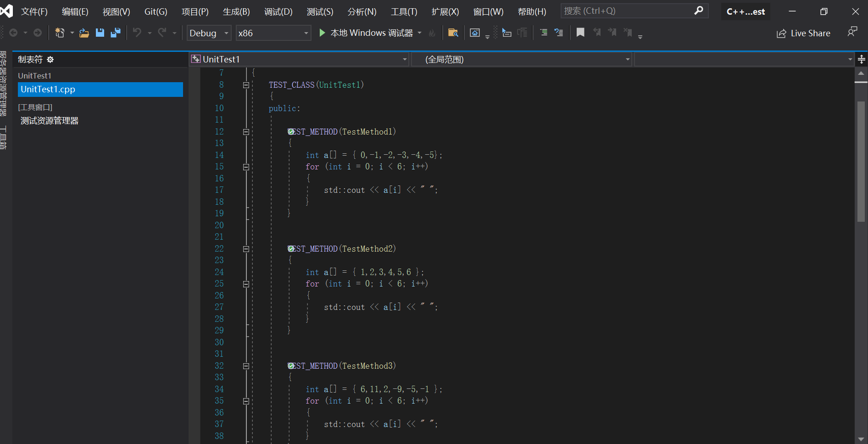Select UnitTest1.cpp in the tab list
Viewport: 868px width, 444px height.
(100, 90)
